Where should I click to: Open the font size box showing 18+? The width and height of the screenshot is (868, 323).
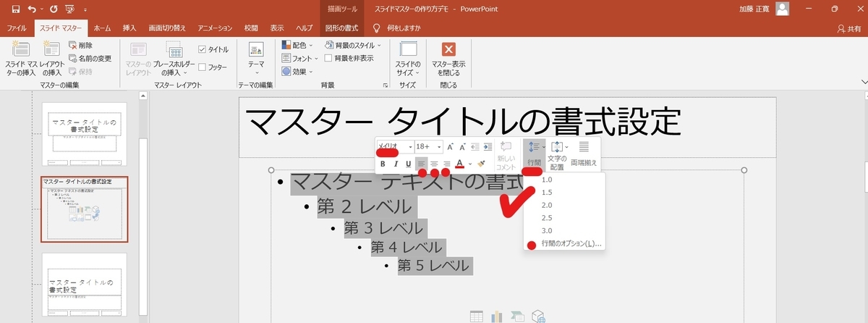coord(427,146)
